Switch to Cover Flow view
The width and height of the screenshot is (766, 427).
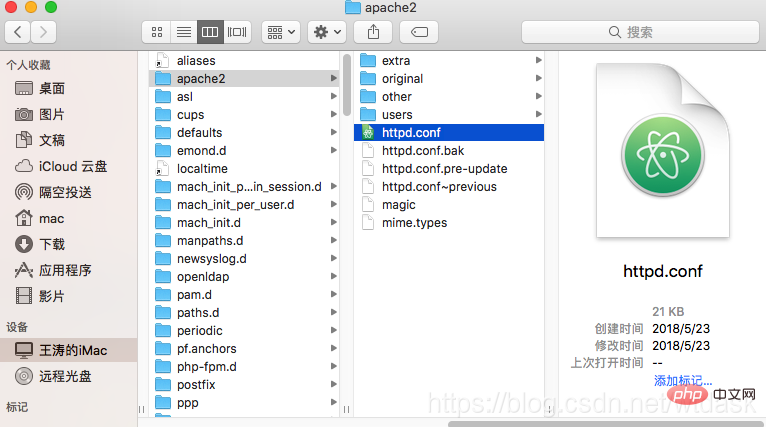click(237, 32)
